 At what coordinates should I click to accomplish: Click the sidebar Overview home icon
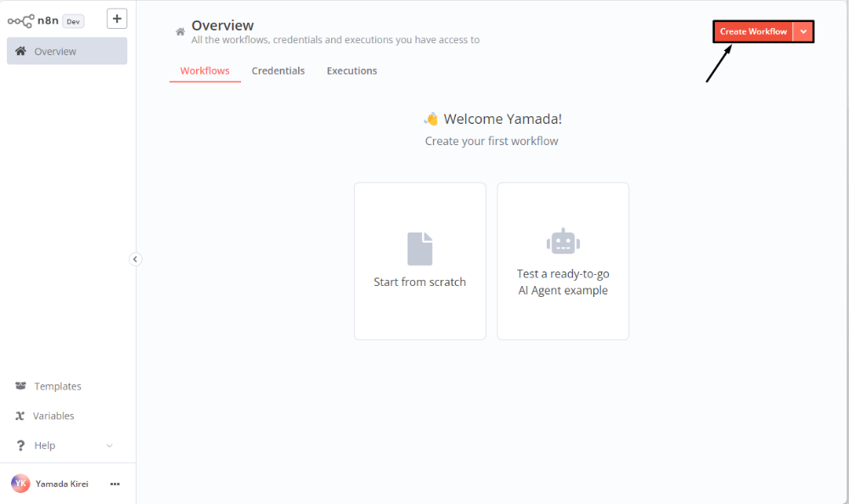click(20, 51)
